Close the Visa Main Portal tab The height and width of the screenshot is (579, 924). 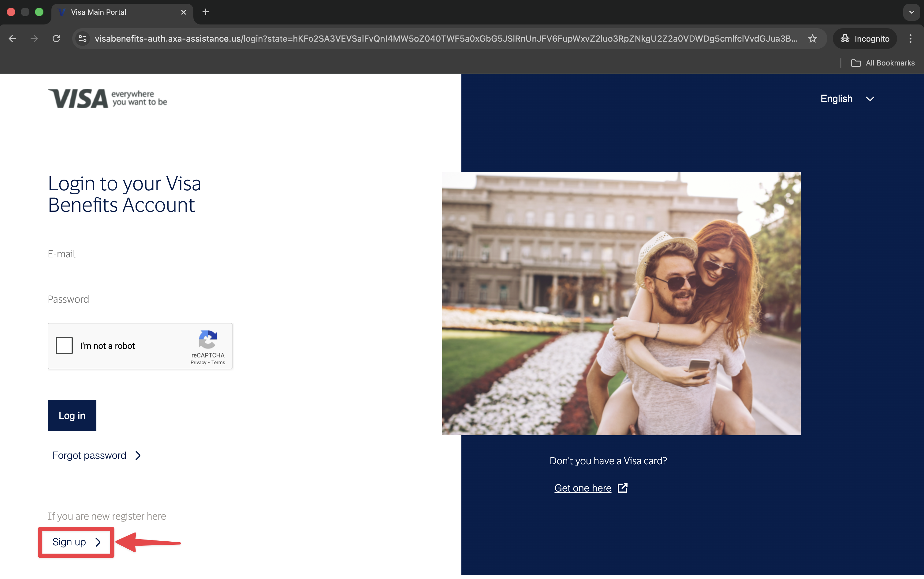click(184, 12)
